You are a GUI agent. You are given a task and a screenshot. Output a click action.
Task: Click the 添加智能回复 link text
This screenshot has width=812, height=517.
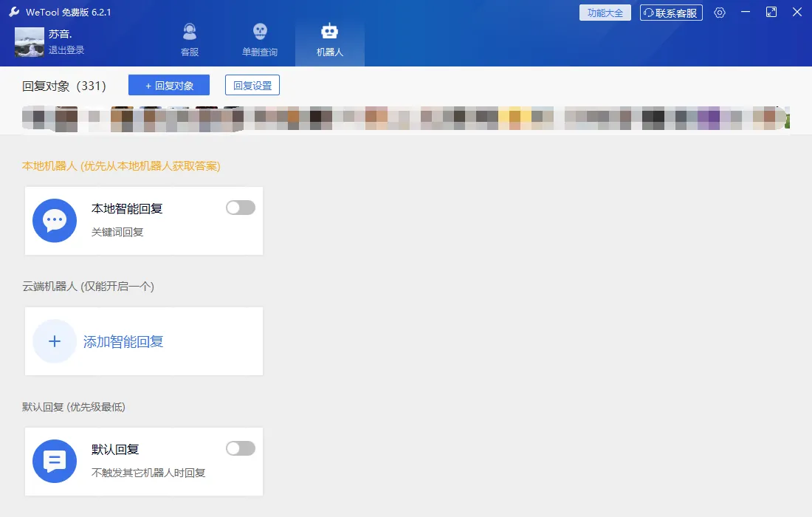click(x=123, y=341)
